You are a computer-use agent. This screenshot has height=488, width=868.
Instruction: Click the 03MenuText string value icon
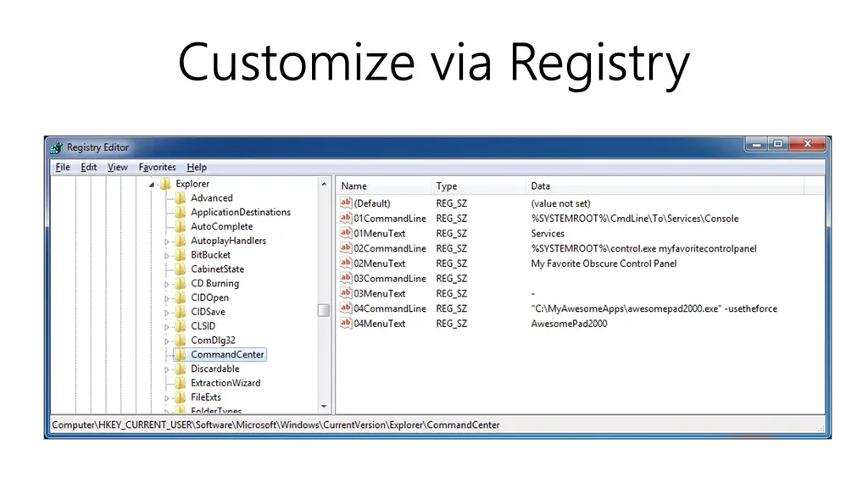[x=346, y=293]
